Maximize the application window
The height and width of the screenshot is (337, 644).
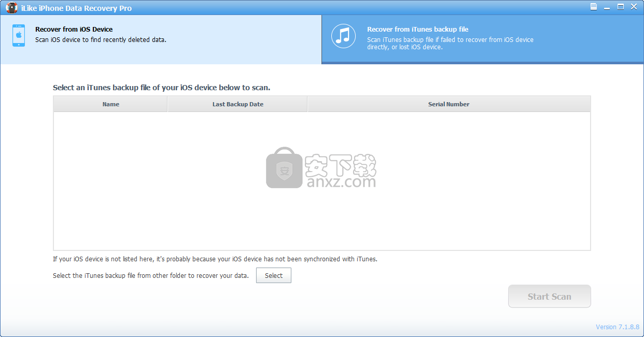click(x=620, y=7)
